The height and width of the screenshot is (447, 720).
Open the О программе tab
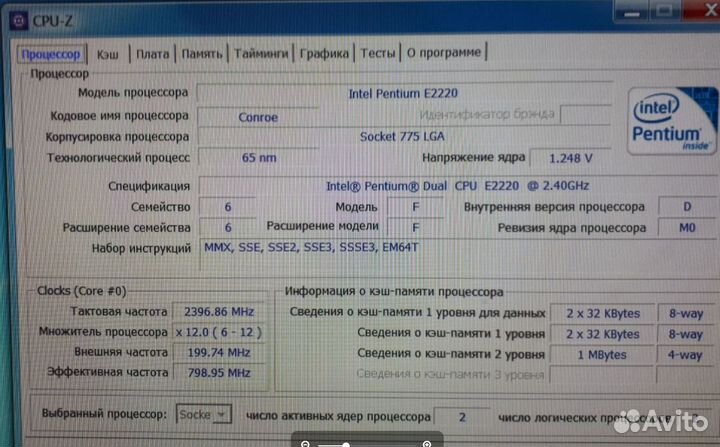pyautogui.click(x=444, y=52)
